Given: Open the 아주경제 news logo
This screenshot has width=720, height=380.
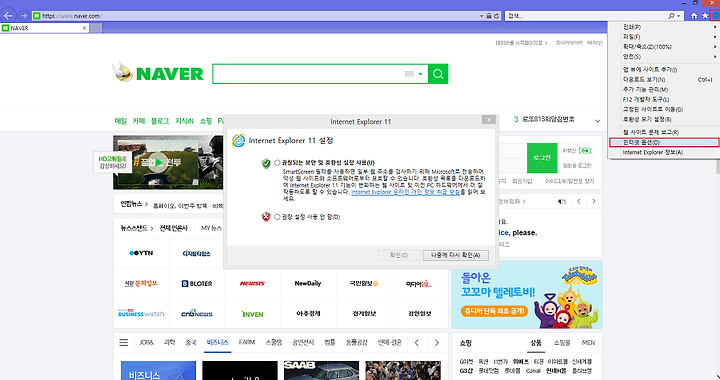Looking at the screenshot, I should 308,313.
